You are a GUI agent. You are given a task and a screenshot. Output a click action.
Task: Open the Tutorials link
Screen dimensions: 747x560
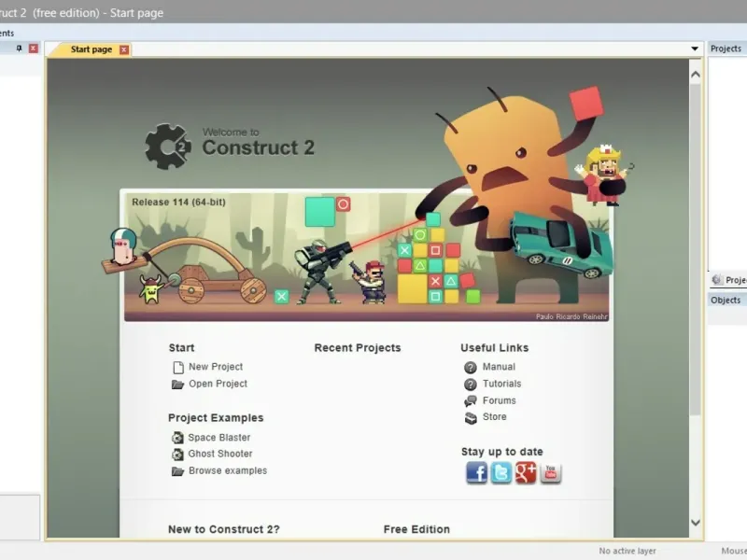click(502, 384)
